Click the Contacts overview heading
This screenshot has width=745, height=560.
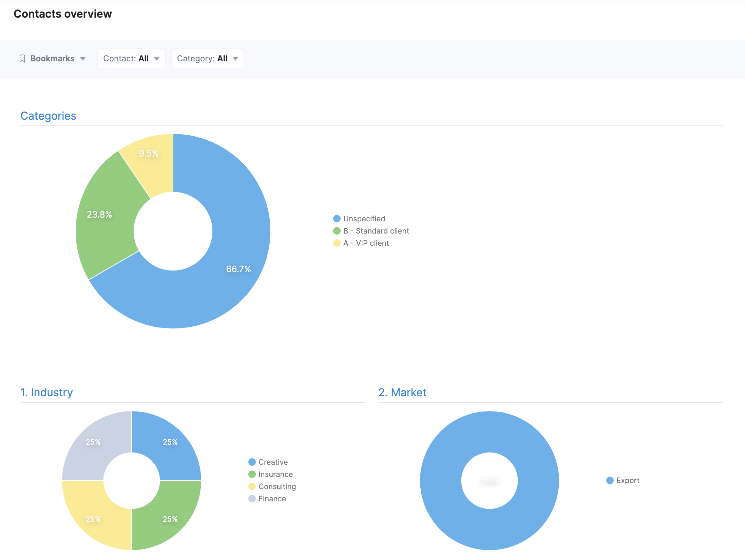[63, 14]
